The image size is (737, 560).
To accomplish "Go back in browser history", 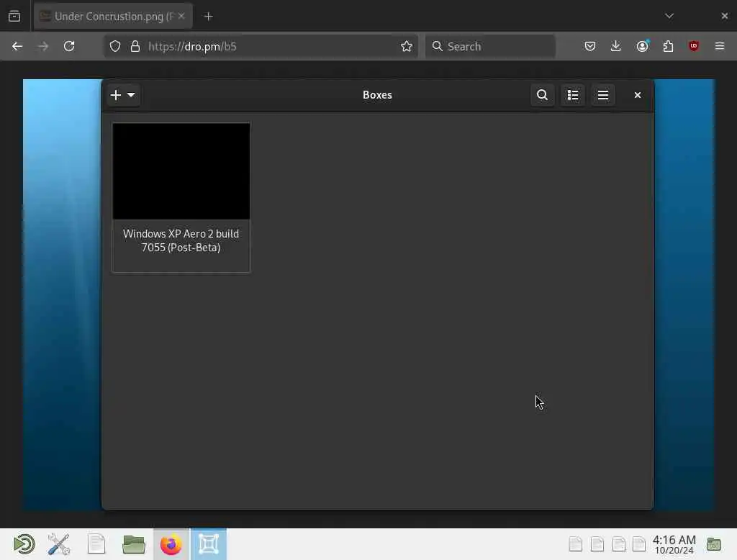I will 17,46.
